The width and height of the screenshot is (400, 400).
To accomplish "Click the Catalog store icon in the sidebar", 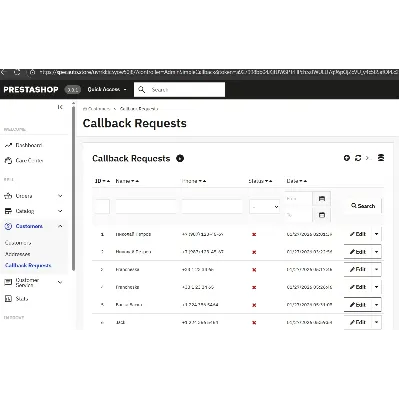I will tap(8, 211).
